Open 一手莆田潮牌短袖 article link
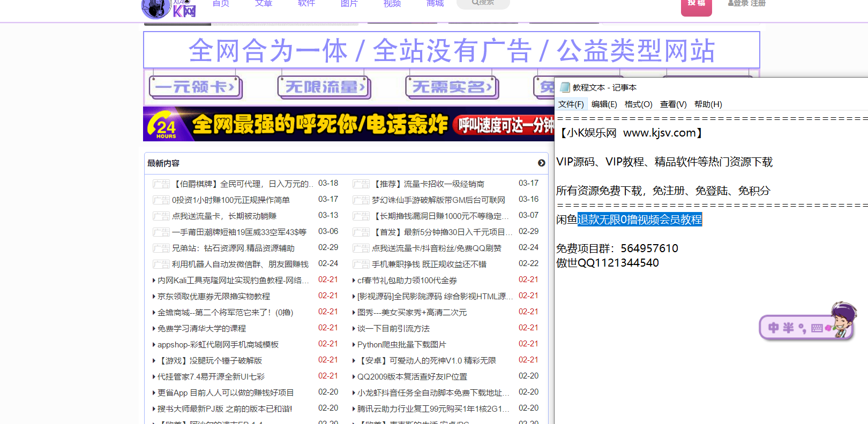This screenshot has width=868, height=424. click(x=239, y=232)
